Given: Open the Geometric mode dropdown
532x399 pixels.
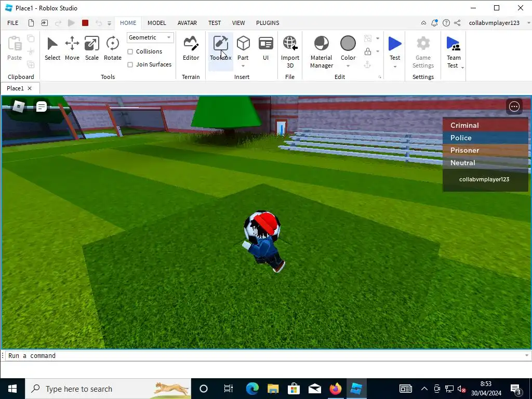Looking at the screenshot, I should (x=150, y=37).
